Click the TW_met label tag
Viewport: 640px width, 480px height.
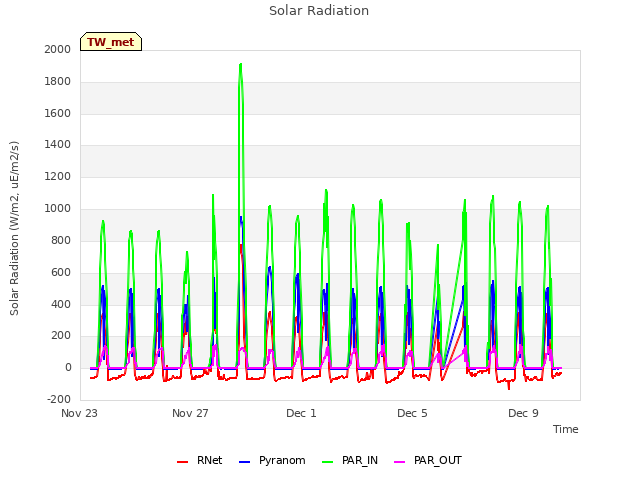pos(111,42)
